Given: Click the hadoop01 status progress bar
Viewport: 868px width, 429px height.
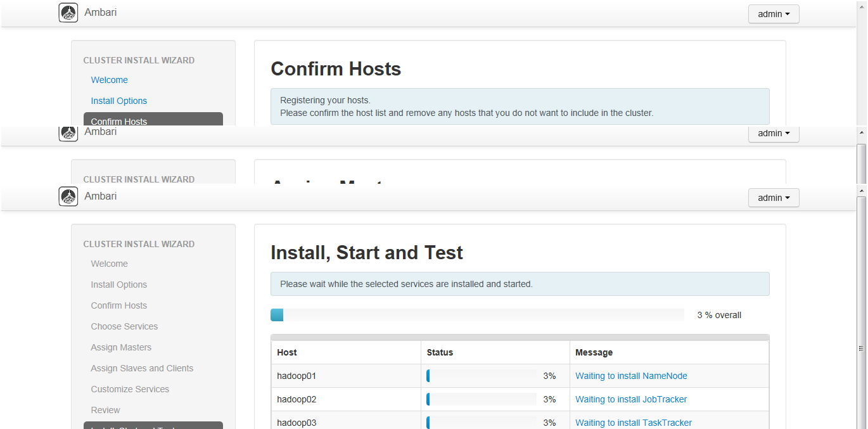Looking at the screenshot, I should (x=481, y=376).
